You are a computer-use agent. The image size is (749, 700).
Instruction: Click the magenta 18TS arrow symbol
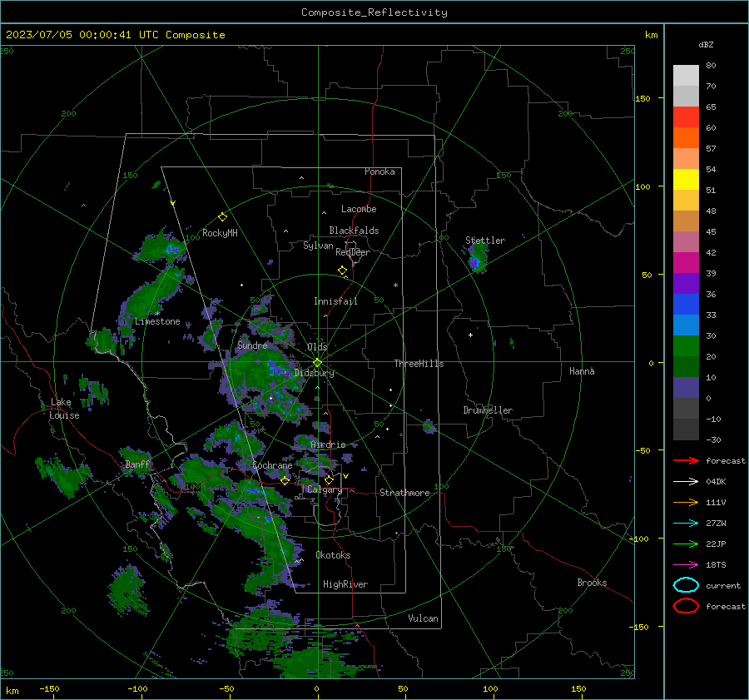[x=686, y=565]
